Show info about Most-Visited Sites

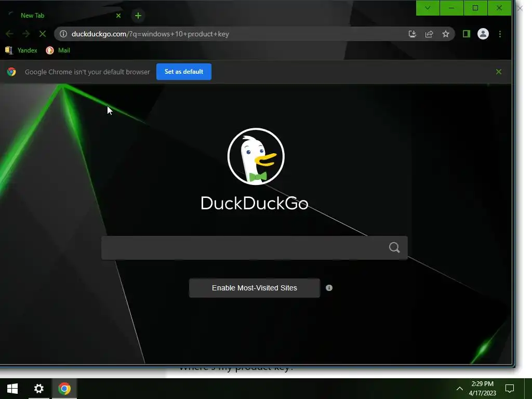329,288
